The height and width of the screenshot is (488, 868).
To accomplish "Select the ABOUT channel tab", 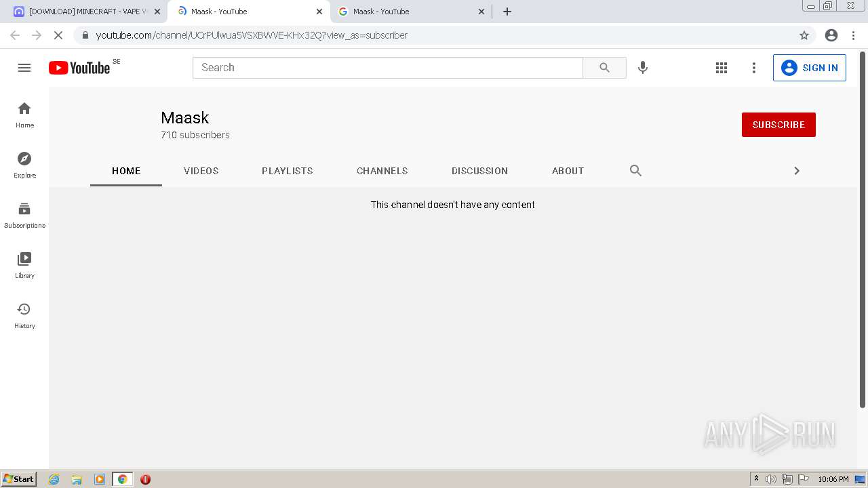I will (x=568, y=171).
